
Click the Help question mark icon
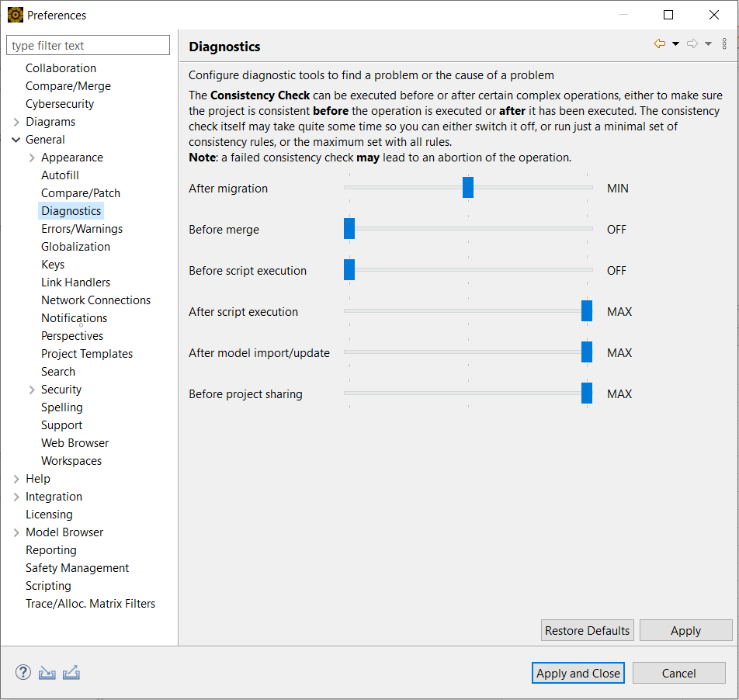tap(23, 672)
